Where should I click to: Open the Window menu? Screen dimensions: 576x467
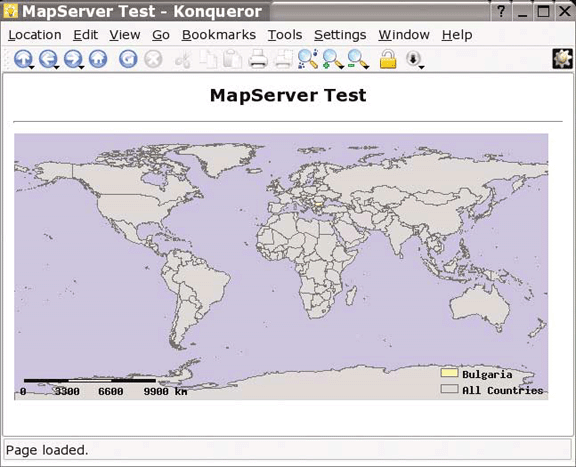pos(404,35)
